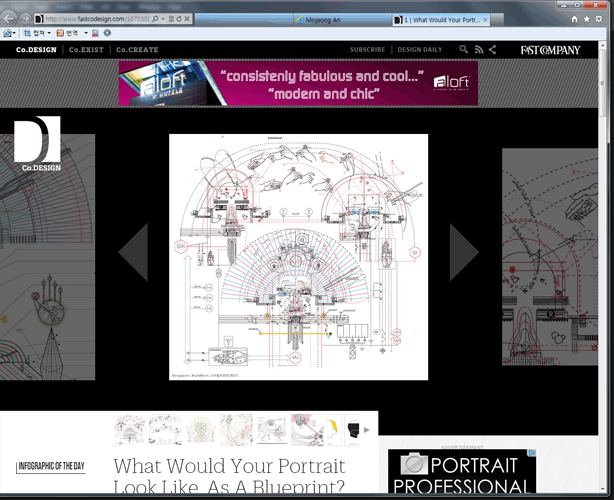Screen dimensions: 614x500
Task: Expand the 번역 translate dropdown arrow
Action: coord(86,33)
